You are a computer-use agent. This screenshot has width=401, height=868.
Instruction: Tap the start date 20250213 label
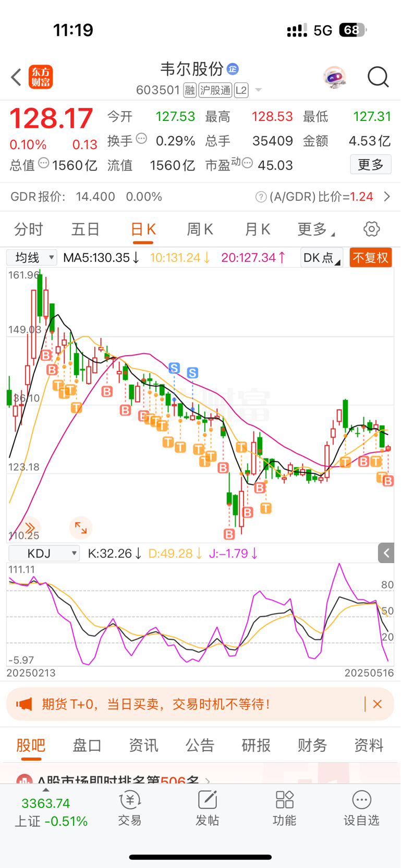[31, 673]
